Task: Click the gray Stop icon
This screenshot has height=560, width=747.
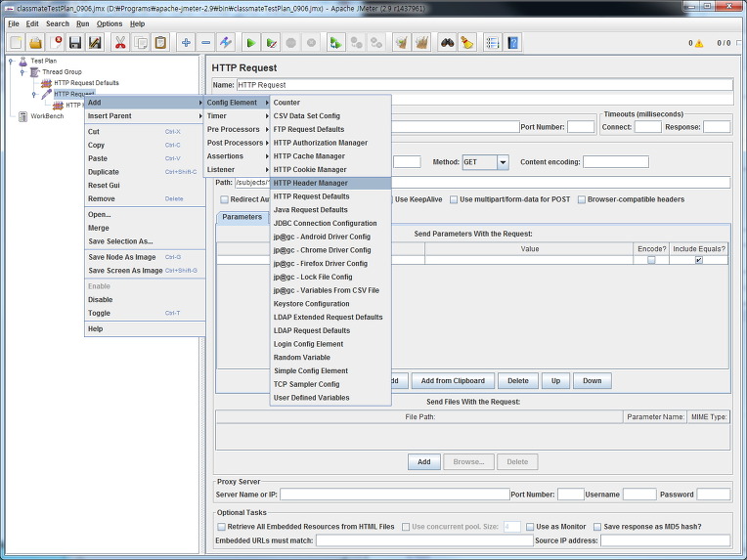Action: [291, 43]
